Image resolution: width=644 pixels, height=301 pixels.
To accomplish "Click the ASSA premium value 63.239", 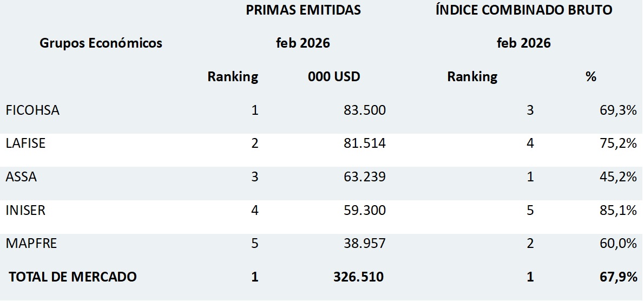I will pos(364,177).
